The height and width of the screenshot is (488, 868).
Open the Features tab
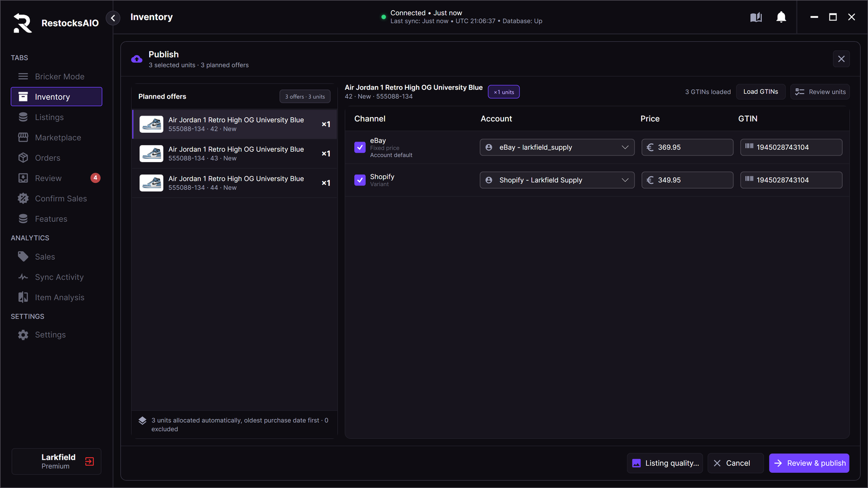point(56,219)
